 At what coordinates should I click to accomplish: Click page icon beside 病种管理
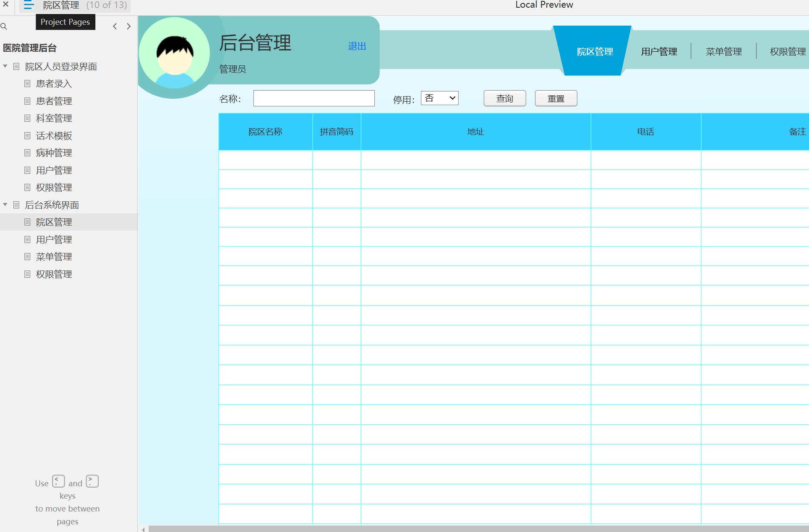(27, 153)
